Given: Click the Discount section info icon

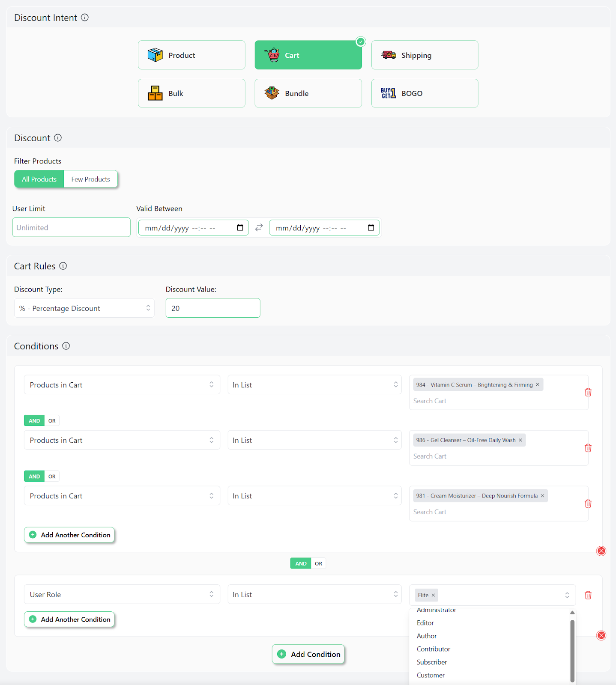Looking at the screenshot, I should click(58, 138).
